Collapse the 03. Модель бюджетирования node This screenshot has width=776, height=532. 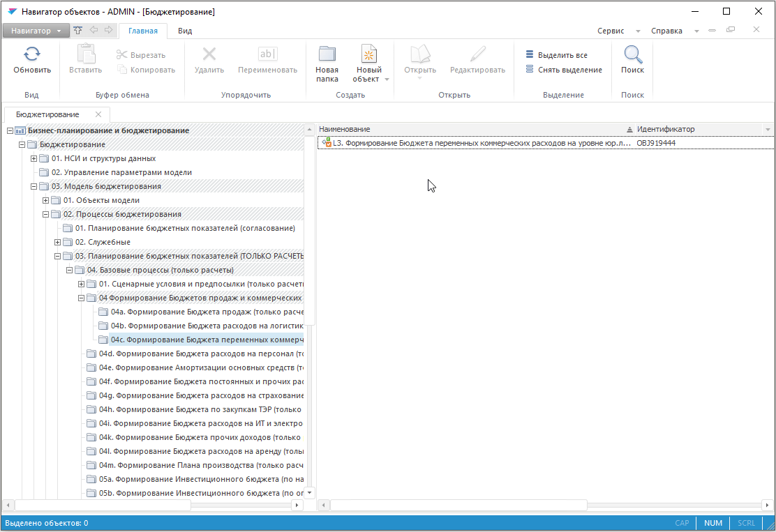tap(33, 186)
